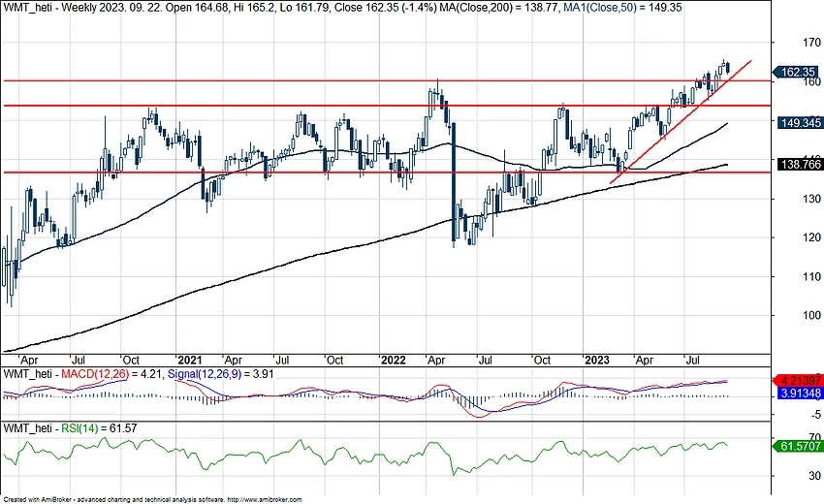Click the most recent weekly candlestick

(728, 67)
